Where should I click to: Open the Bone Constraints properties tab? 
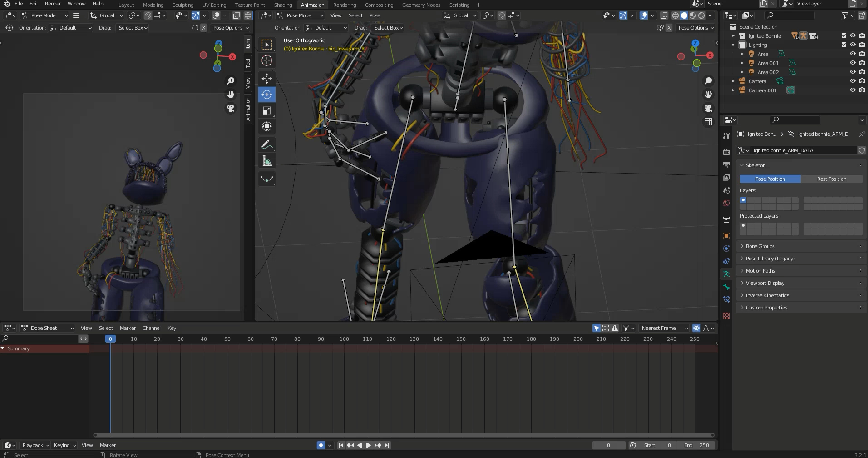[x=726, y=299]
